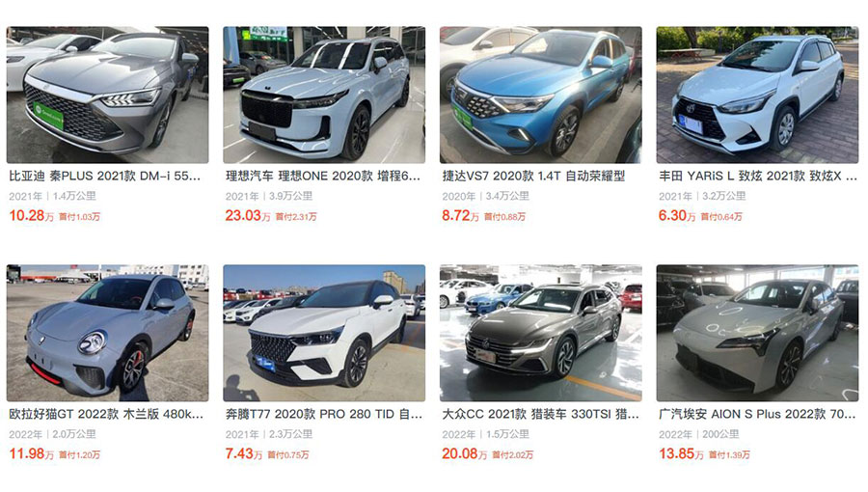
Task: Open the Li Auto ONE car photo
Action: pyautogui.click(x=324, y=95)
